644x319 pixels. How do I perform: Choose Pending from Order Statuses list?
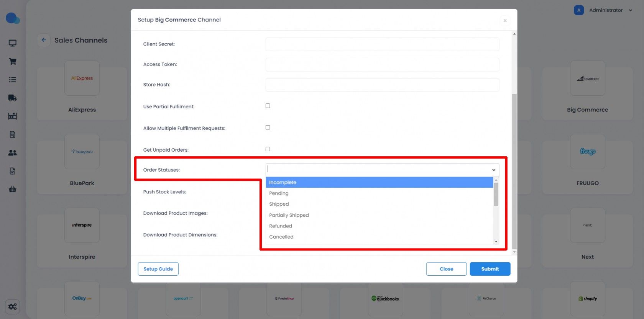point(379,193)
